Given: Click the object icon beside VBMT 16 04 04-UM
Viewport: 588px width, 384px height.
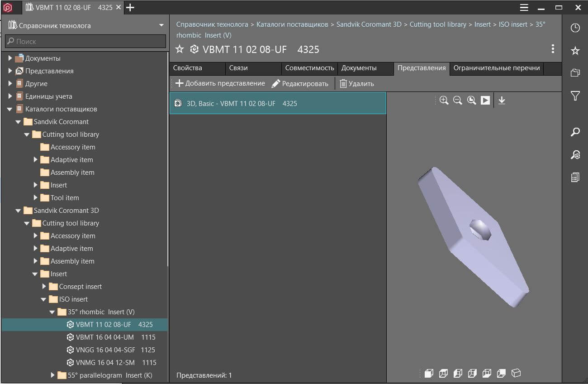Looking at the screenshot, I should click(x=70, y=337).
